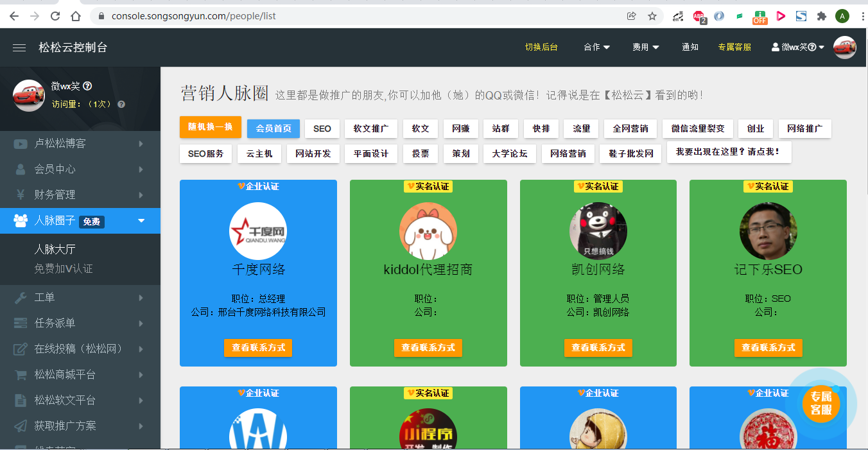The image size is (868, 450).
Task: View contact info for 千度网络
Action: click(x=258, y=348)
